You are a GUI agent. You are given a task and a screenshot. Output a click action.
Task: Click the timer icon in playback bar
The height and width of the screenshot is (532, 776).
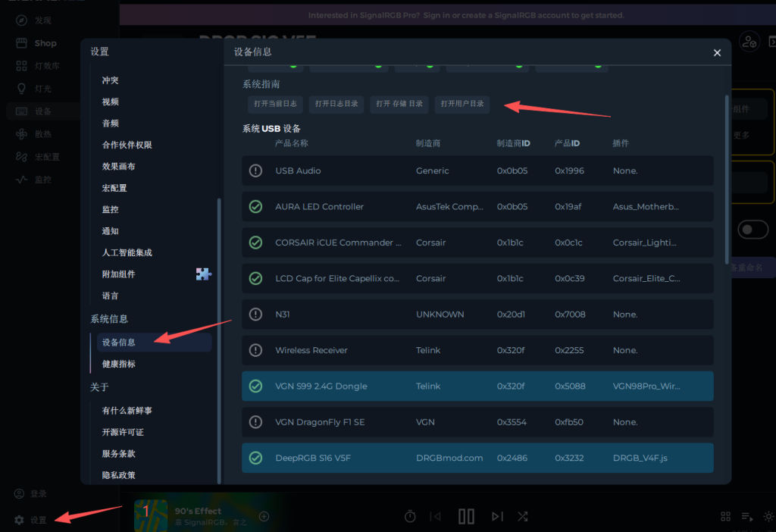(x=410, y=516)
